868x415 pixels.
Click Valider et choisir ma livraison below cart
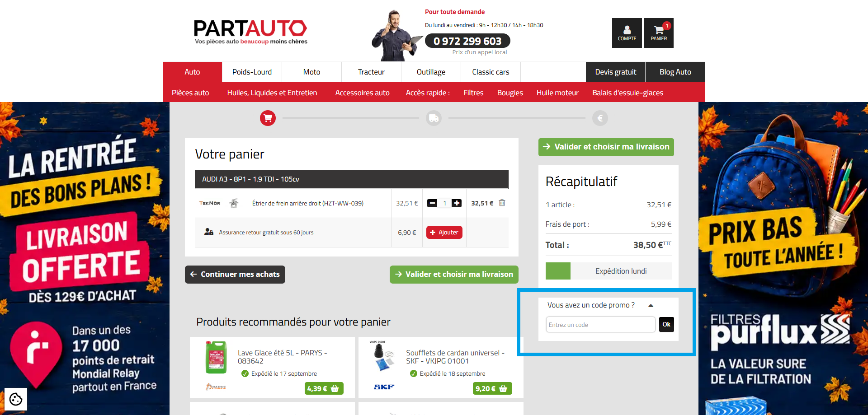(454, 275)
